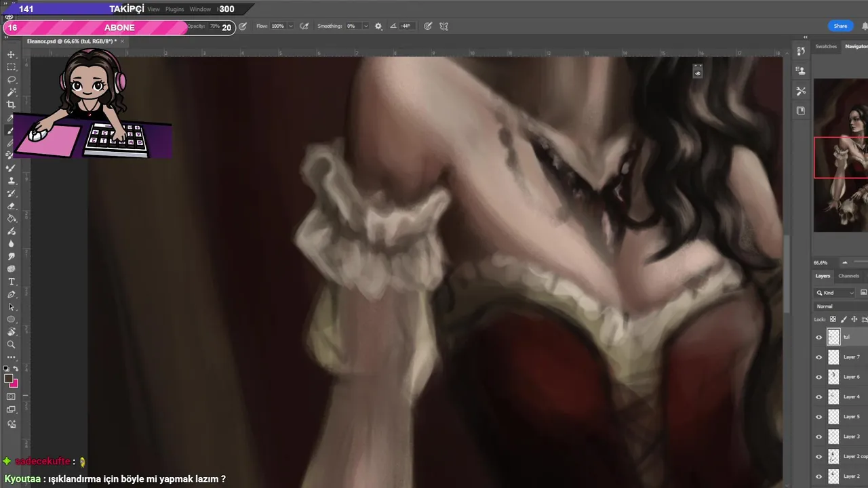Image resolution: width=868 pixels, height=488 pixels.
Task: Switch to the Navigator tab
Action: (x=856, y=46)
